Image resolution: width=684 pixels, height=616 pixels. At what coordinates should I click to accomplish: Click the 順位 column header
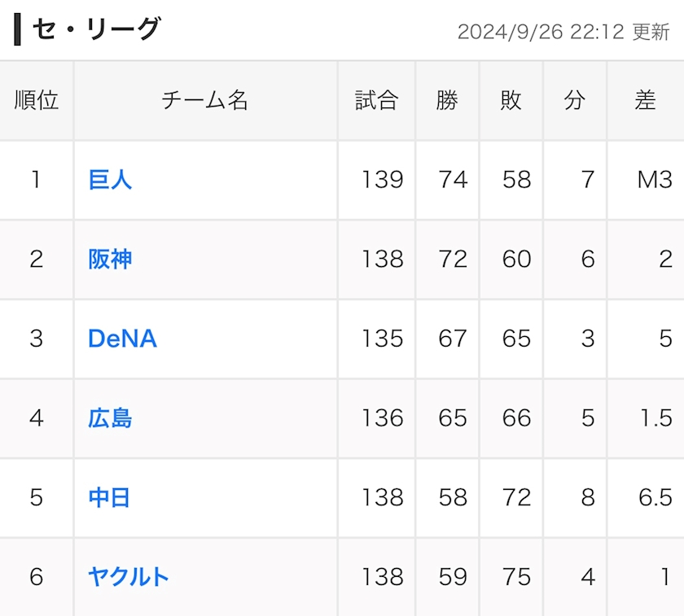pos(37,100)
